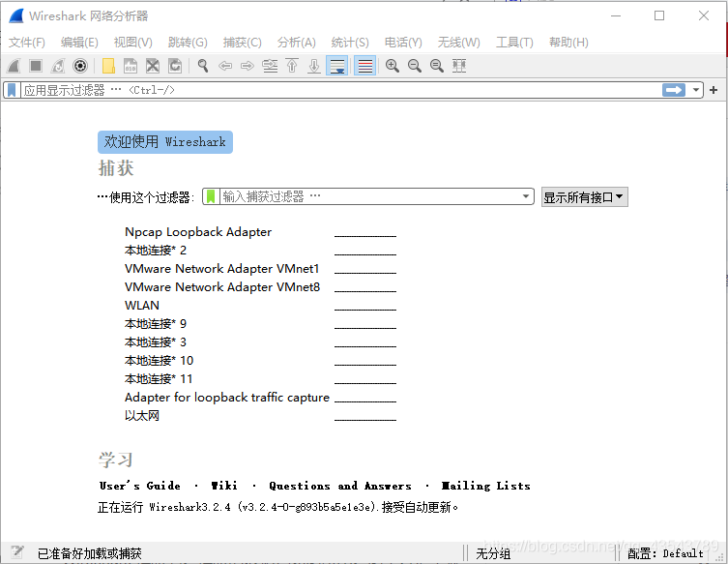This screenshot has width=728, height=564.
Task: Click the 欢迎使用 Wireshark banner
Action: click(164, 142)
